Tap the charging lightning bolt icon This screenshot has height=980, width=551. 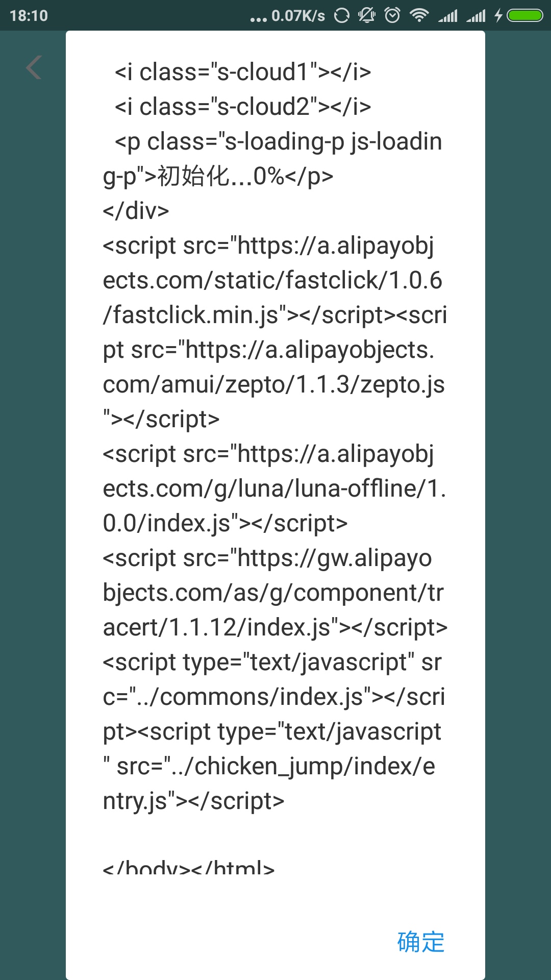point(498,15)
